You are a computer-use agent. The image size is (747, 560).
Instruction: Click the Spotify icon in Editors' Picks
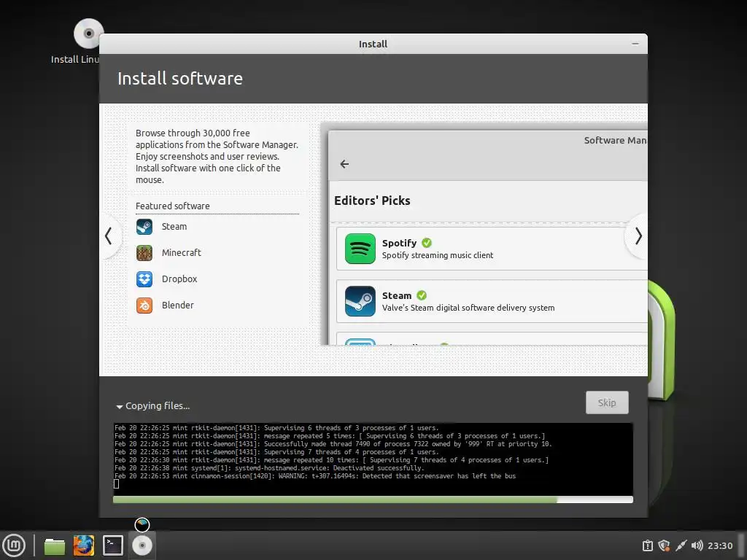pyautogui.click(x=360, y=249)
